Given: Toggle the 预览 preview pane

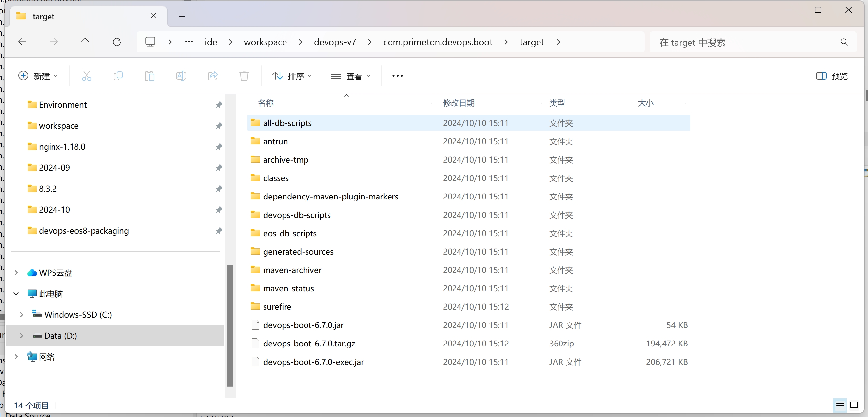Looking at the screenshot, I should point(831,76).
